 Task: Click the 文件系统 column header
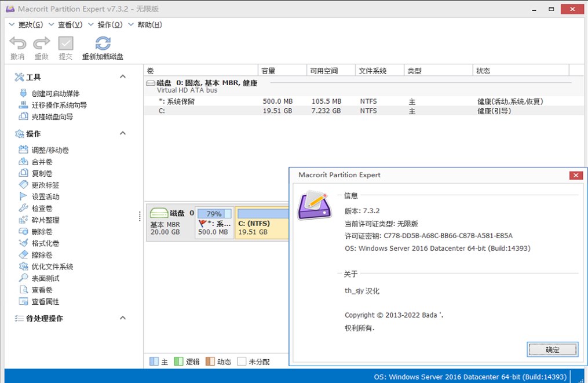coord(380,71)
